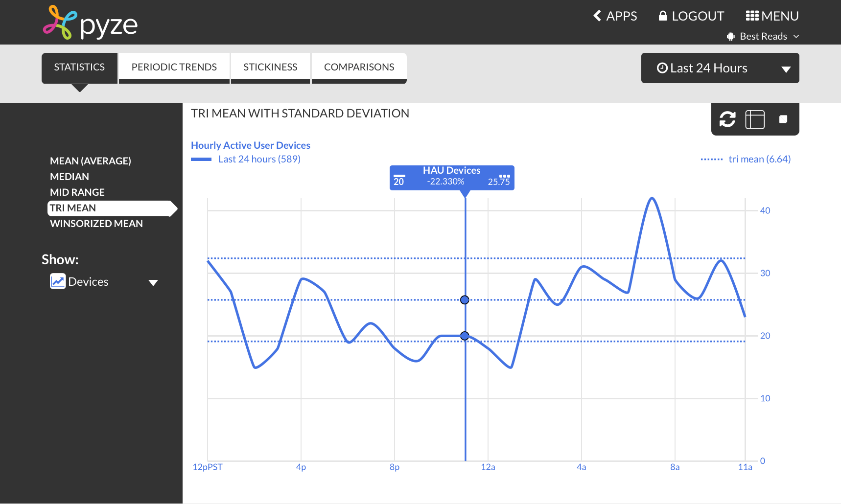Click the back arrow icon beside APPS
Image resolution: width=841 pixels, height=504 pixels.
(x=597, y=16)
